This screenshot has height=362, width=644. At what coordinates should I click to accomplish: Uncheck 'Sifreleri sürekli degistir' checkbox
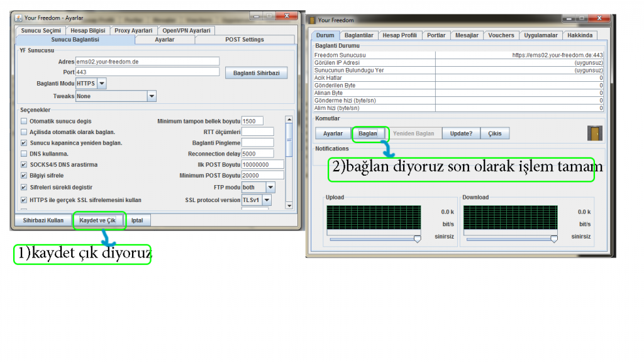pyautogui.click(x=24, y=187)
